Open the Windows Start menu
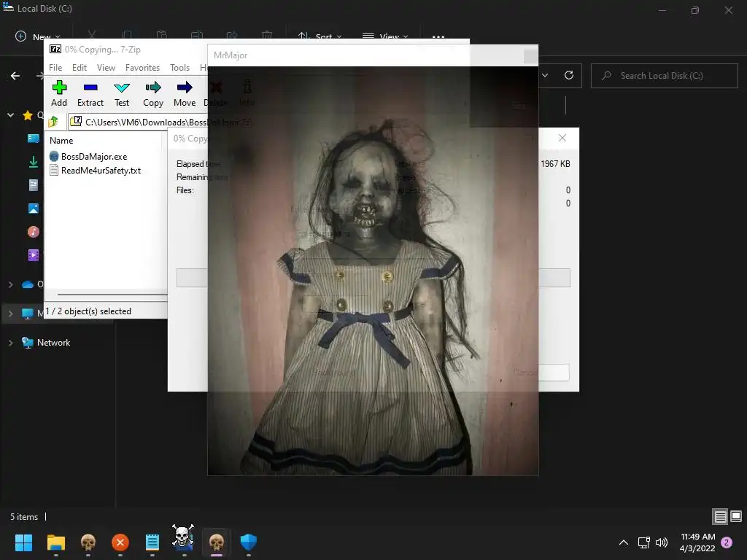This screenshot has width=747, height=560. click(x=23, y=542)
